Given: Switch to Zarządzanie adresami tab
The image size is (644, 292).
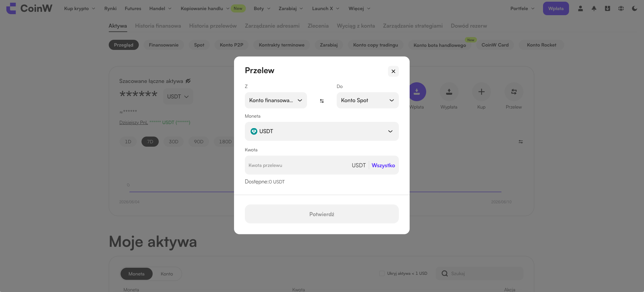Looking at the screenshot, I should (x=272, y=26).
